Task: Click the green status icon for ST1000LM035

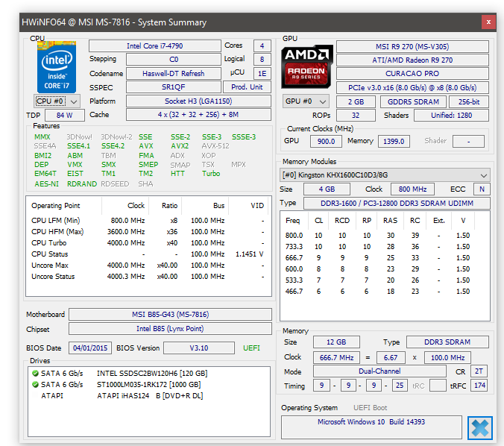Action: (35, 385)
